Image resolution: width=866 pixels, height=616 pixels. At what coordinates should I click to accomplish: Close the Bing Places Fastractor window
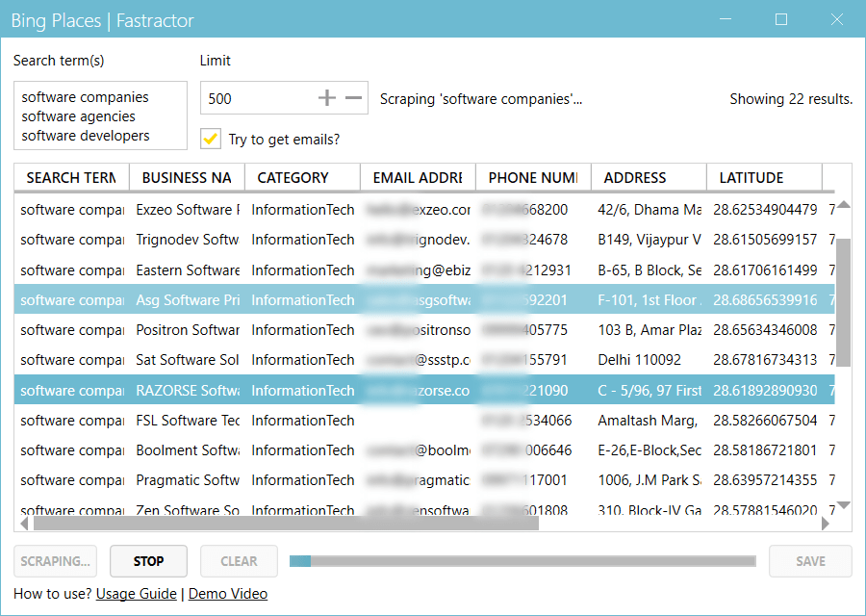837,19
